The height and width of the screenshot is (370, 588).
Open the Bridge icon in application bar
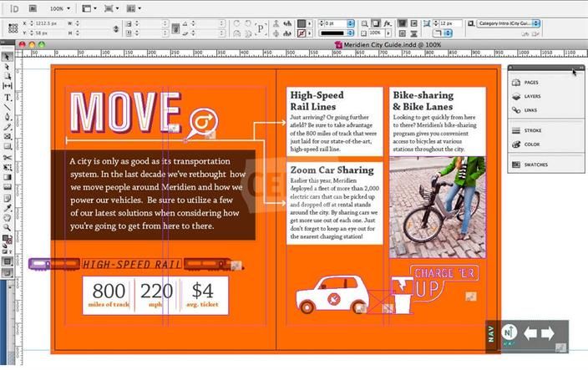33,8
